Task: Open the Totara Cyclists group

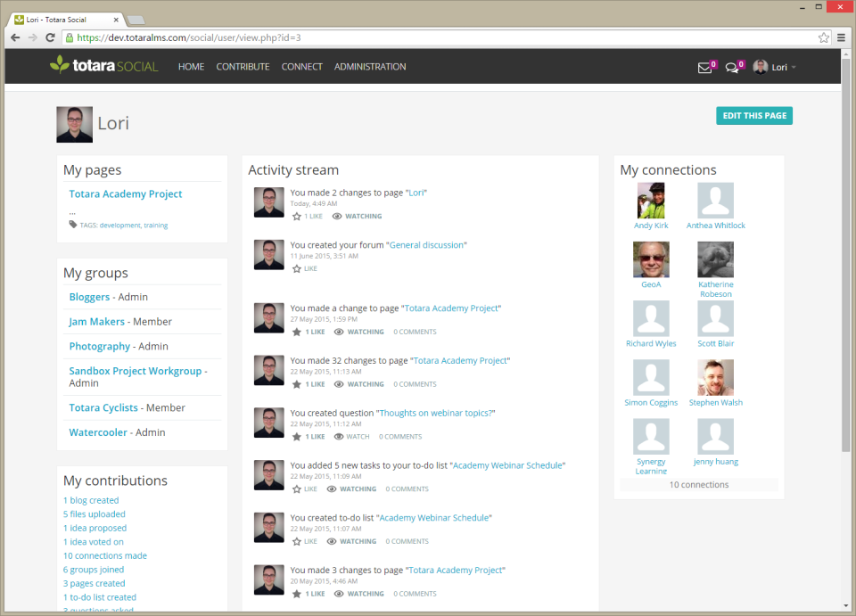Action: (103, 407)
